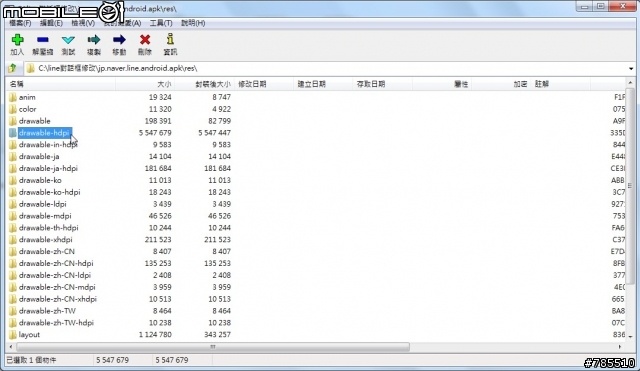Select the drawable-th-hdpi folder name

(x=49, y=227)
